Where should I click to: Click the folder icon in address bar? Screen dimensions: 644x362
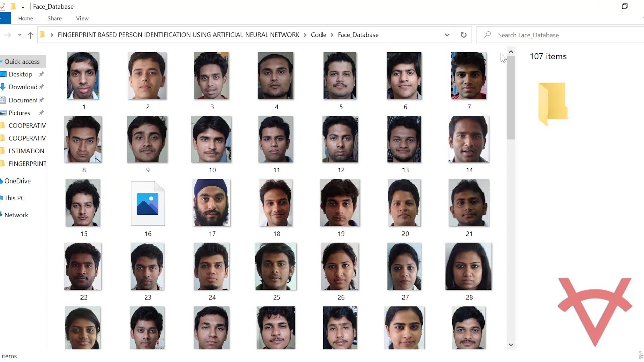coord(43,35)
